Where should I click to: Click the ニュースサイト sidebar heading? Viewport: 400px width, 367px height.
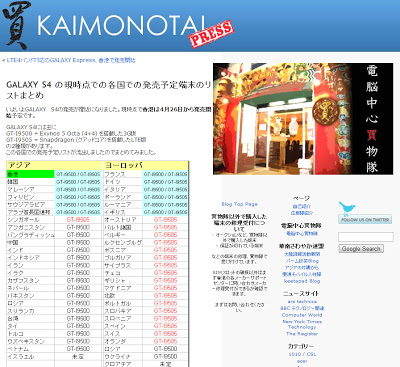(301, 294)
